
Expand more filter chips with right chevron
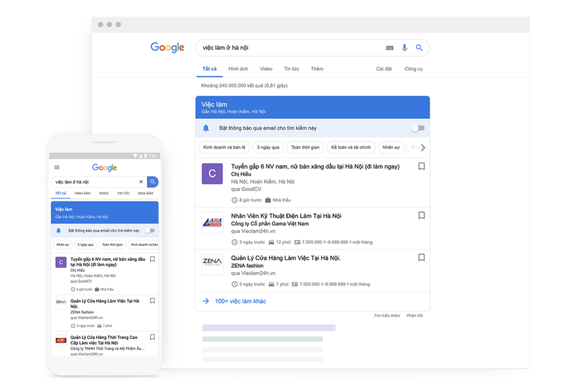click(423, 148)
